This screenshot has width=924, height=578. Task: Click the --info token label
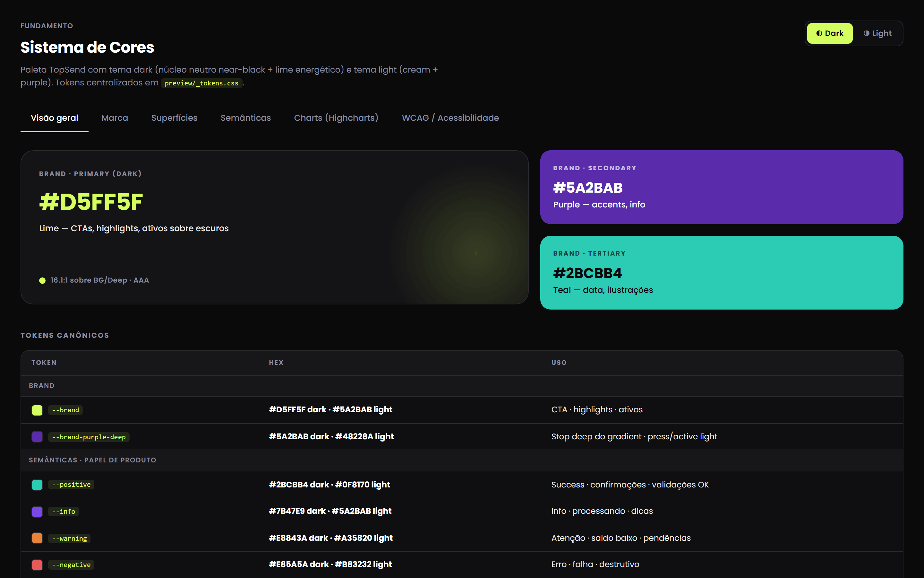tap(64, 512)
